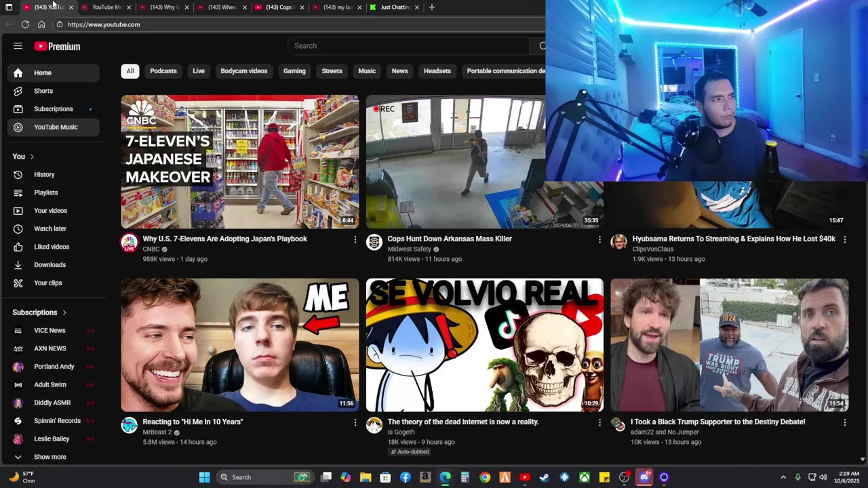Open Spinnin' Records subscription channel
The height and width of the screenshot is (488, 868).
pyautogui.click(x=54, y=421)
